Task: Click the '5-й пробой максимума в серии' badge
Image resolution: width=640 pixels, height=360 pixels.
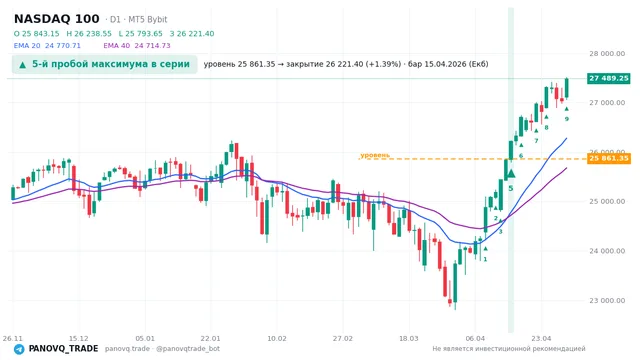Action: [104, 64]
